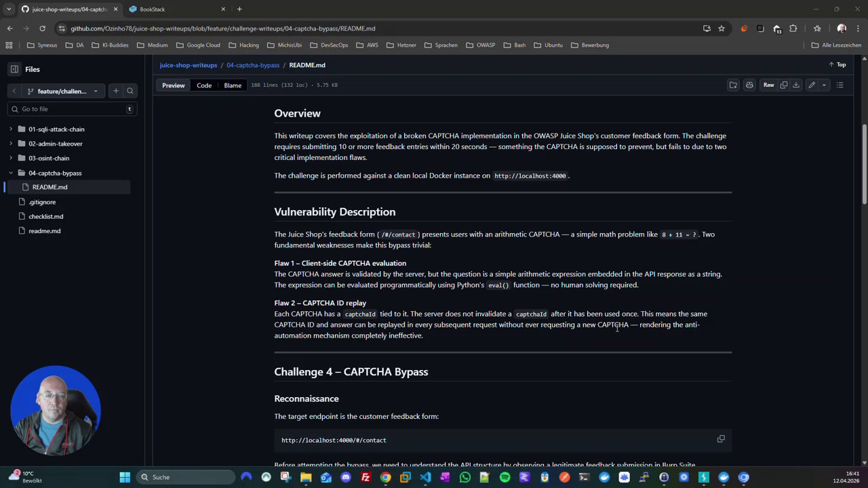Switch to the Blame view tab
This screenshot has height=488, width=868.
tap(233, 85)
